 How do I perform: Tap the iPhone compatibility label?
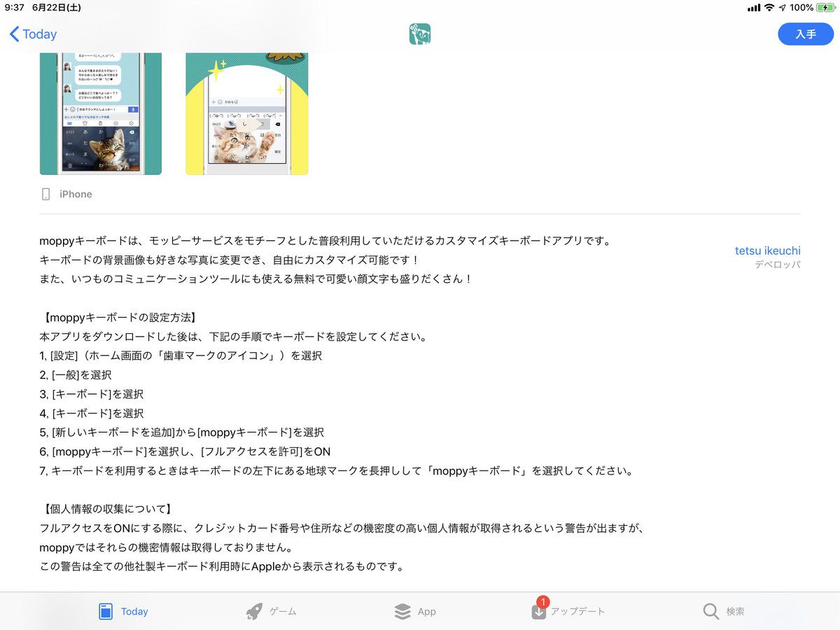pyautogui.click(x=76, y=194)
